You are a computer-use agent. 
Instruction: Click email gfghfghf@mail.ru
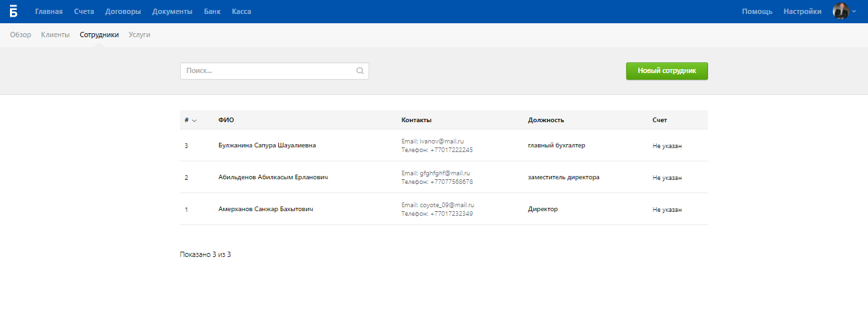[x=445, y=173]
